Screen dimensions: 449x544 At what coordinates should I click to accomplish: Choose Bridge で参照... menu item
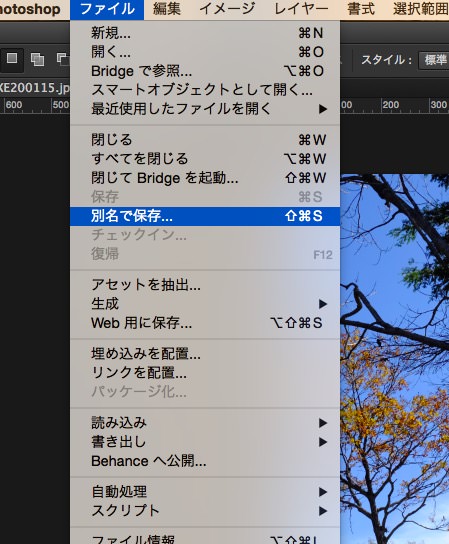[205, 71]
